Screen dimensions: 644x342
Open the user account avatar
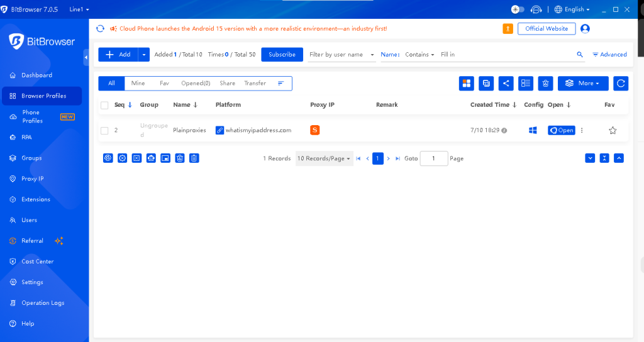point(586,29)
